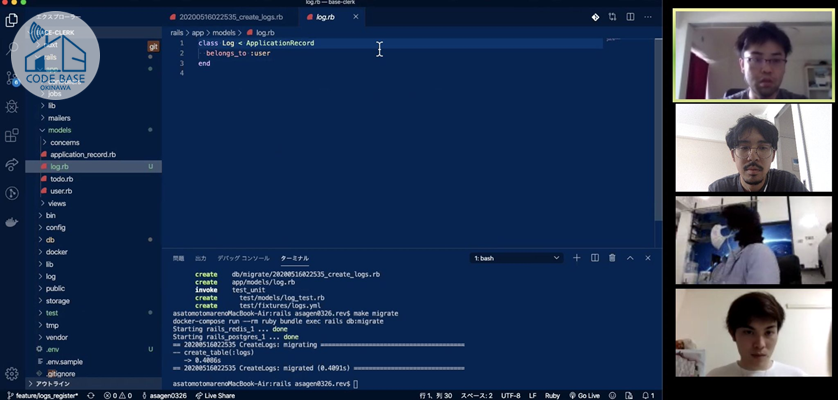Click the feature/logs_register branch in status bar
This screenshot has height=400, width=838.
[40, 395]
